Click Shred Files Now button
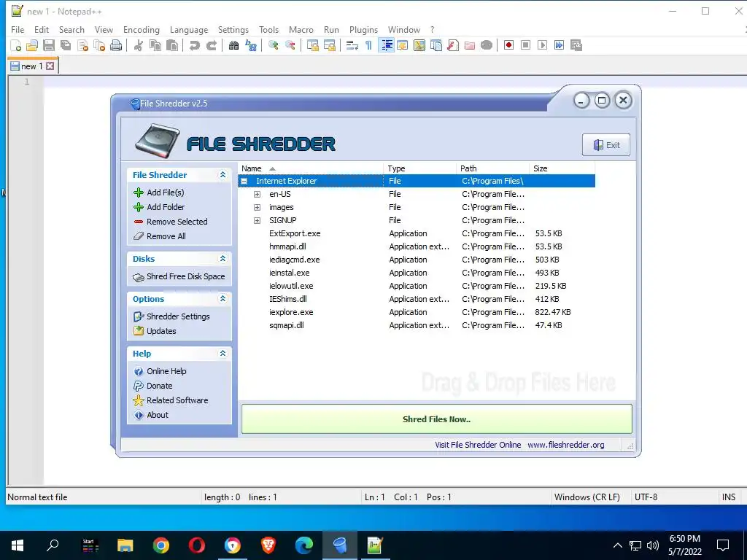Screen dimensions: 747x560 (437, 419)
